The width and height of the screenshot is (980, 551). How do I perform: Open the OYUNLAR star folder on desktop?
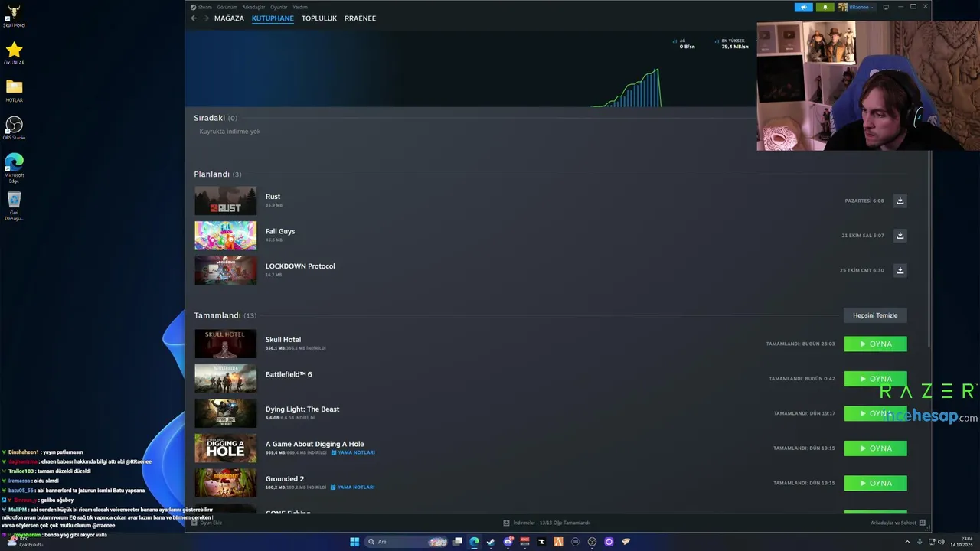(14, 54)
